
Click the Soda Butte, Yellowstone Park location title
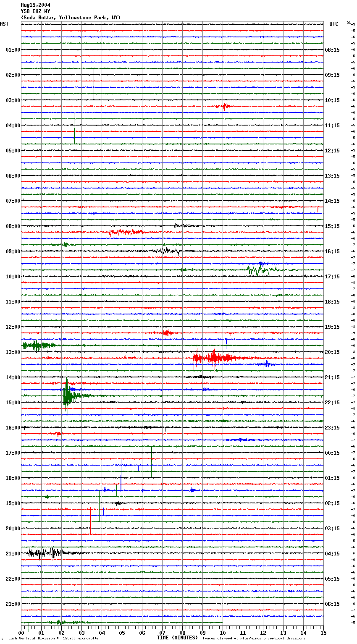(x=71, y=18)
